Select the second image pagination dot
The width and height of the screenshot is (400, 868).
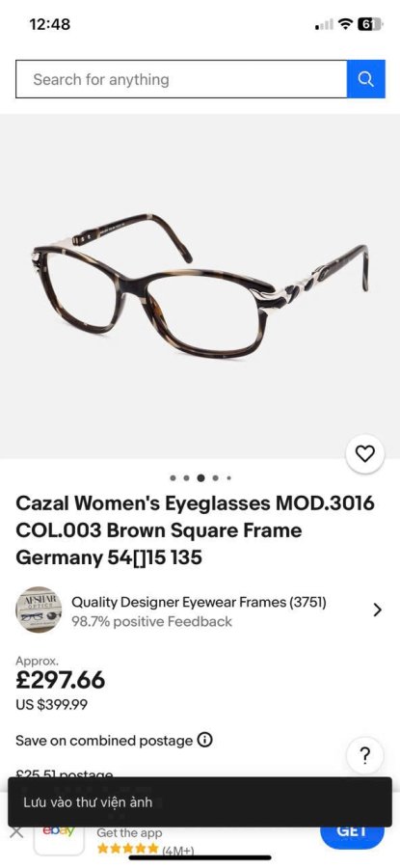tap(186, 477)
